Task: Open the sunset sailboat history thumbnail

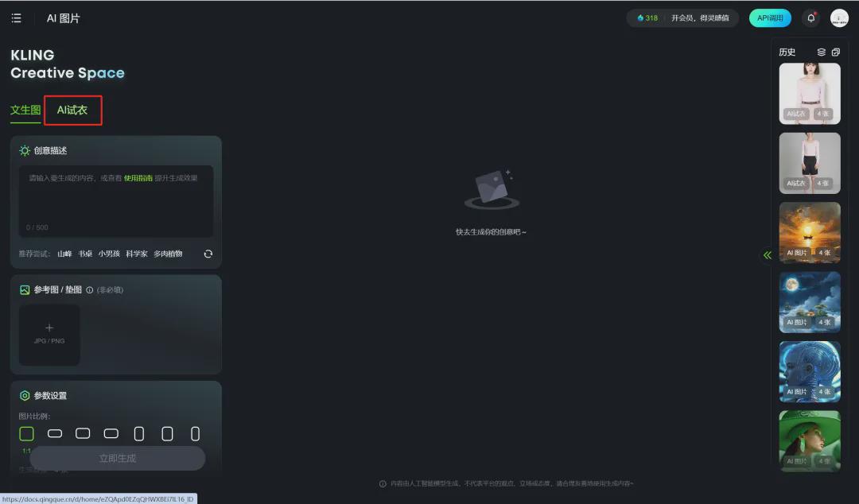Action: pyautogui.click(x=810, y=233)
